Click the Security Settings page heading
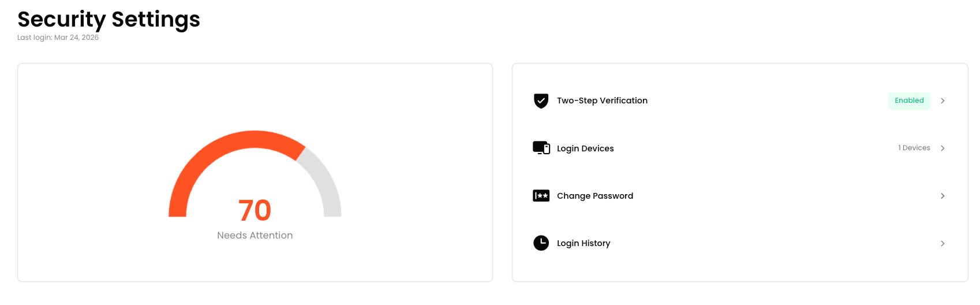 (x=109, y=19)
